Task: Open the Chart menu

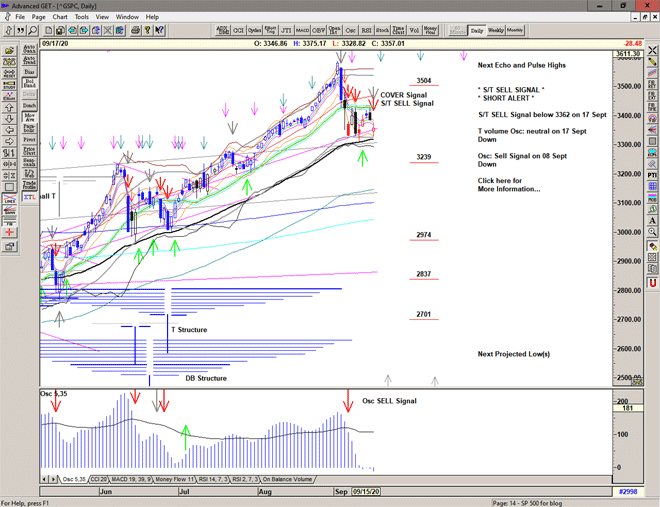Action: pos(60,17)
